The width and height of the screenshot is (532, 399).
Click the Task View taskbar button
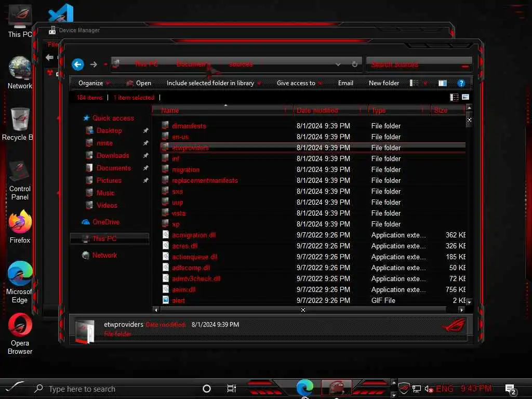[231, 389]
